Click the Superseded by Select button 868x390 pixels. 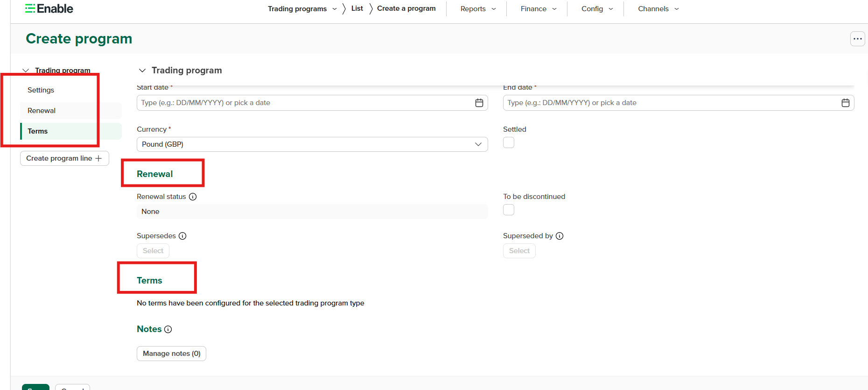pyautogui.click(x=519, y=251)
